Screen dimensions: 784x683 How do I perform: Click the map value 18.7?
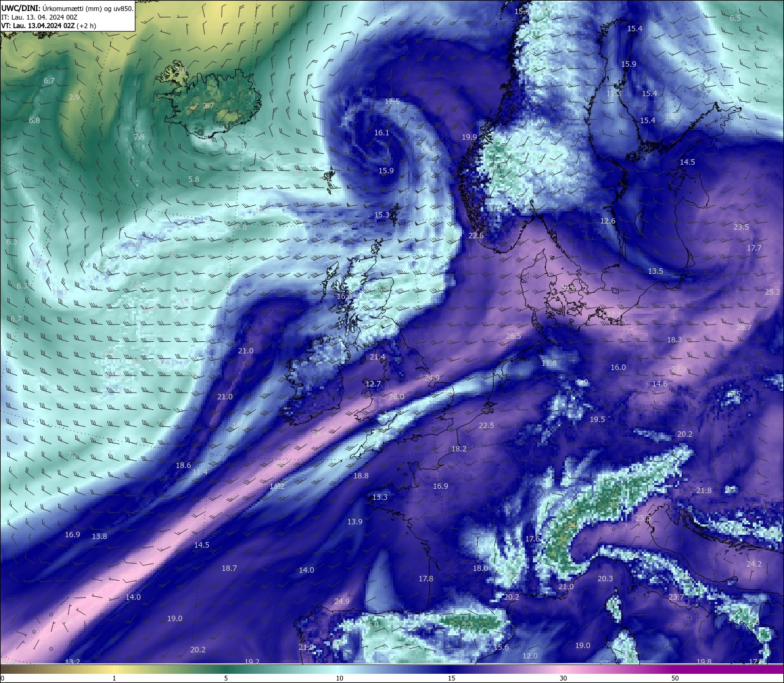click(229, 568)
